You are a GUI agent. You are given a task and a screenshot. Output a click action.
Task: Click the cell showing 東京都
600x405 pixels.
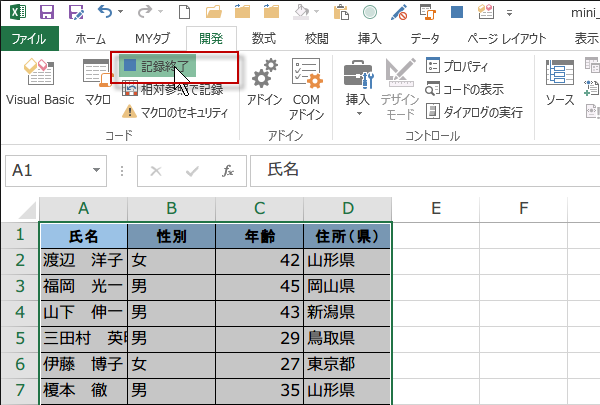coord(347,365)
